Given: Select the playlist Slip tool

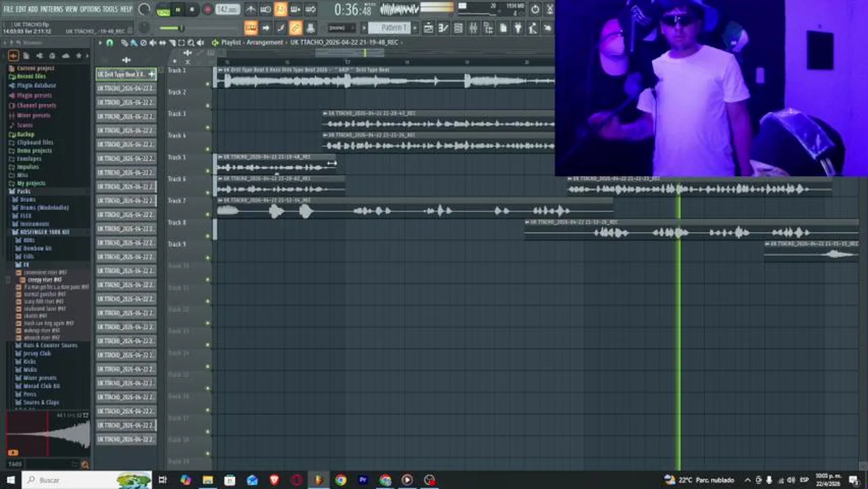Looking at the screenshot, I should (x=162, y=42).
